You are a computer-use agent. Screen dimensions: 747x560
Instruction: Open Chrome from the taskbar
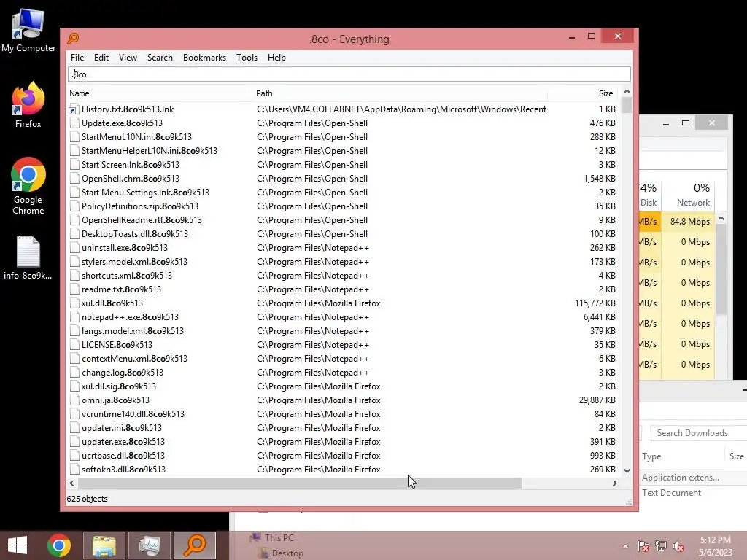59,545
